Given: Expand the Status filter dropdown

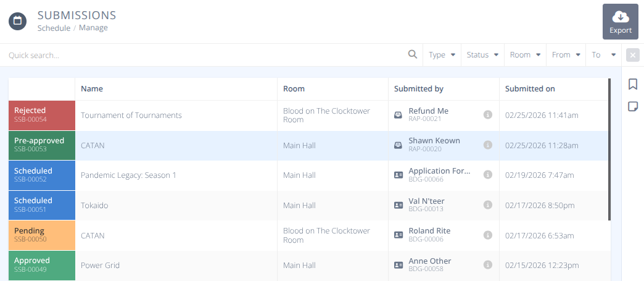Looking at the screenshot, I should coord(482,55).
